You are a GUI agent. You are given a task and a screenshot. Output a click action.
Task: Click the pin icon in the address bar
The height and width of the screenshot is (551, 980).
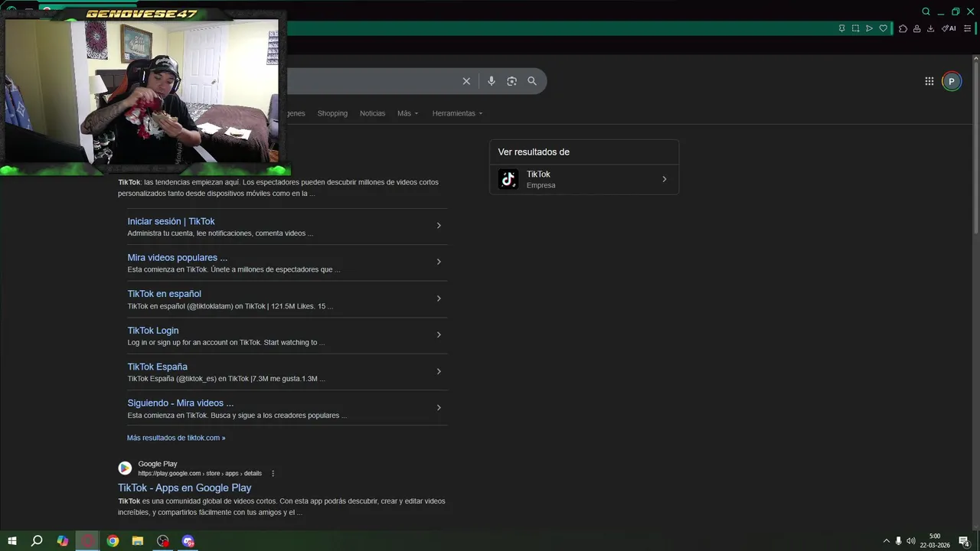point(841,28)
